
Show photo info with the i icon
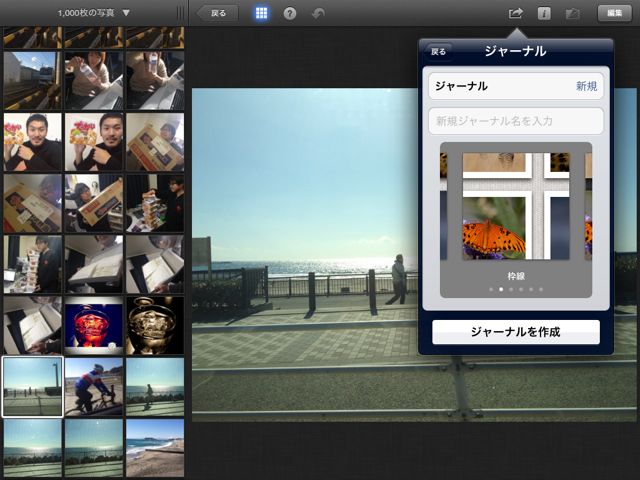pyautogui.click(x=544, y=13)
